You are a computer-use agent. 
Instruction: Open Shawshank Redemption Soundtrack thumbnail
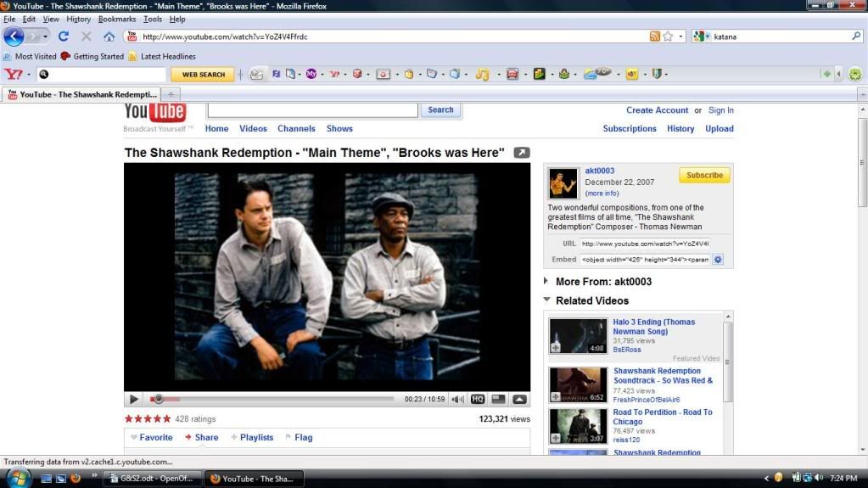[x=578, y=384]
